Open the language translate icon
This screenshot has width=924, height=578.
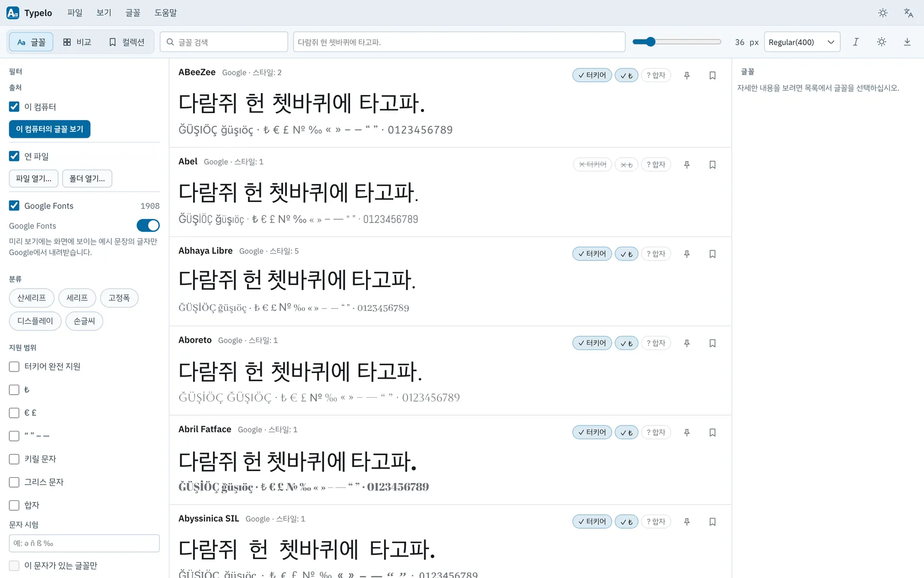(x=909, y=13)
